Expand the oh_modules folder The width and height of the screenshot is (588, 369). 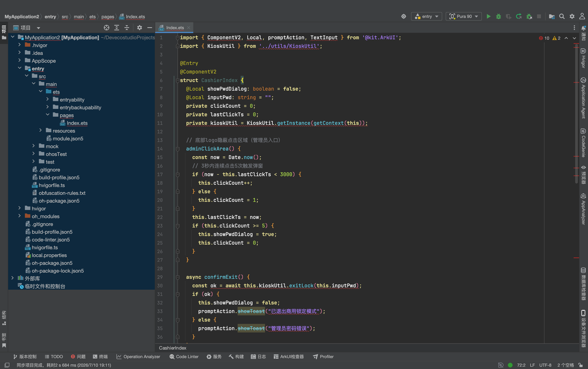coord(19,216)
